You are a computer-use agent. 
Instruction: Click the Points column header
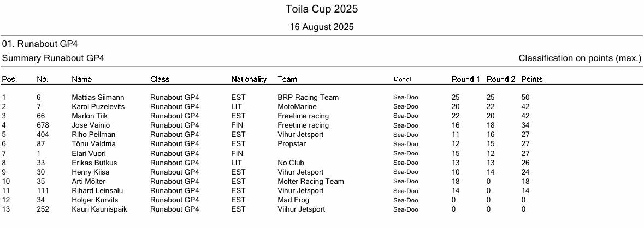tap(532, 80)
